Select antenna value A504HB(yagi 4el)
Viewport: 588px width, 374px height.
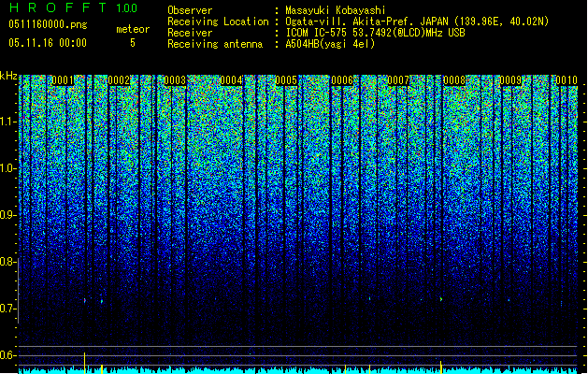(x=330, y=44)
